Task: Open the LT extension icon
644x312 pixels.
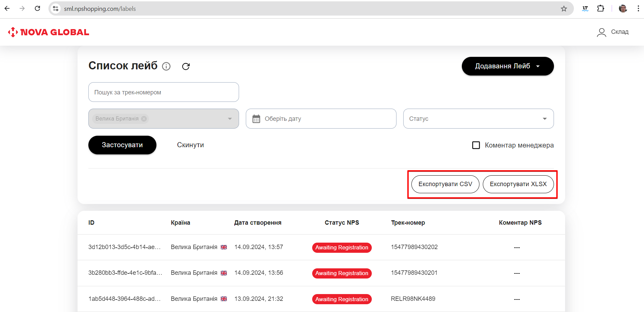Action: tap(585, 8)
